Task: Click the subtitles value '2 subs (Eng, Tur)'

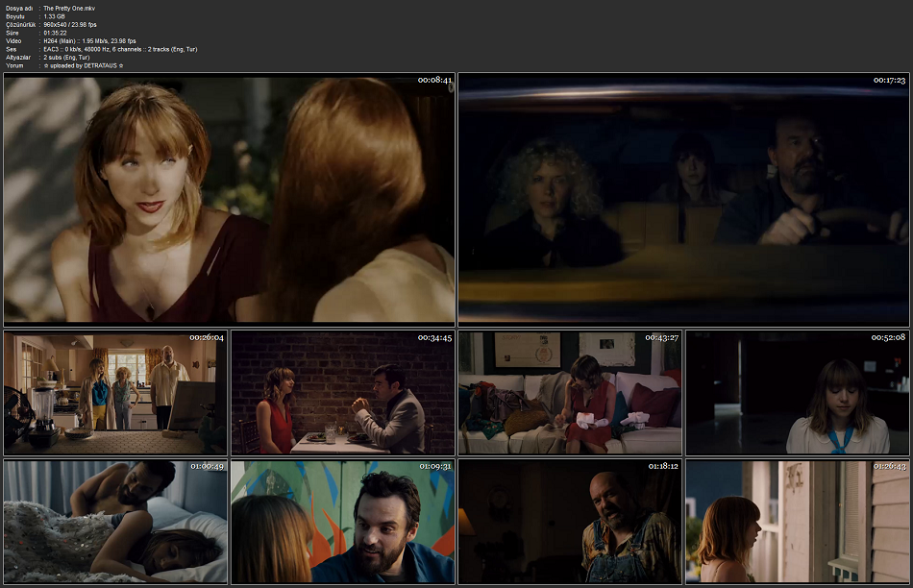Action: pyautogui.click(x=66, y=57)
